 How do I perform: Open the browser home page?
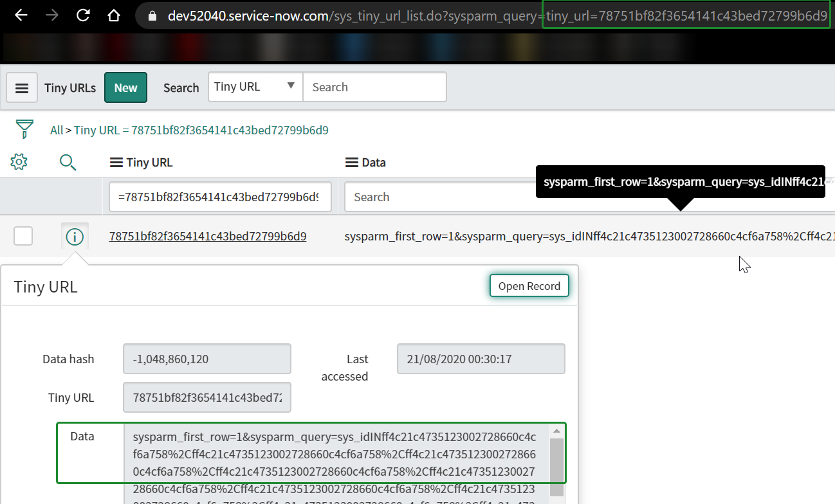click(114, 15)
